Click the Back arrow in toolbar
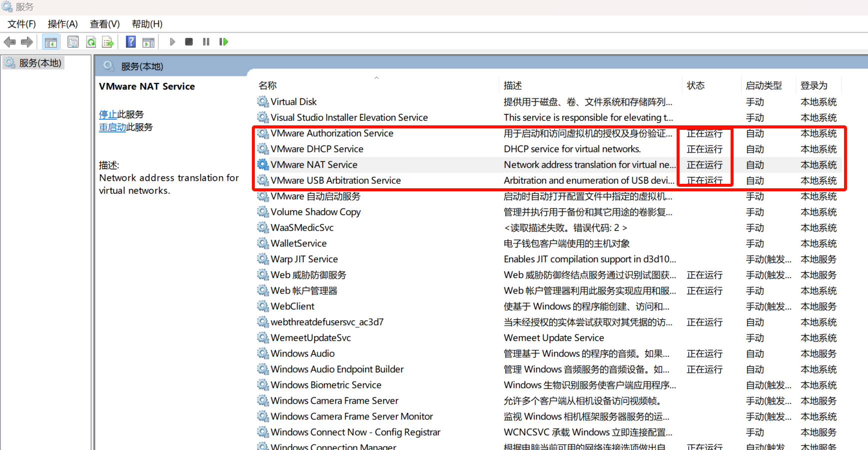 pos(9,42)
